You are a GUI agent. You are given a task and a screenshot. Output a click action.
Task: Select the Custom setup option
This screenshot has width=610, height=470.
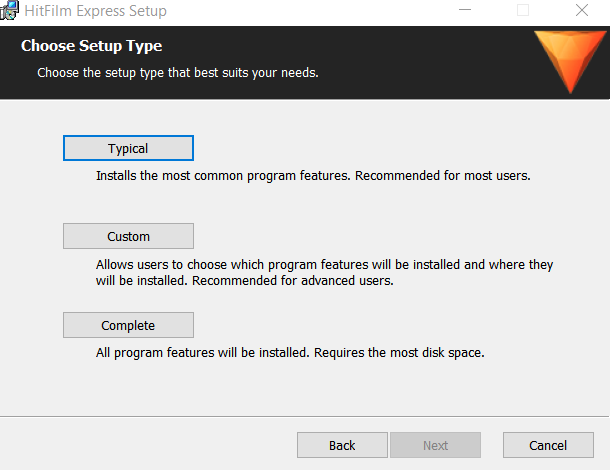128,236
